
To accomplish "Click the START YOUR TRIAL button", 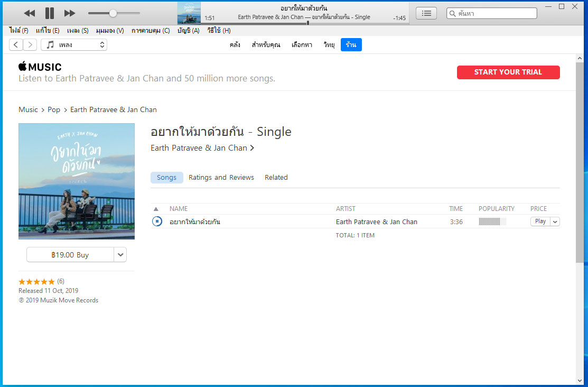I will 508,72.
